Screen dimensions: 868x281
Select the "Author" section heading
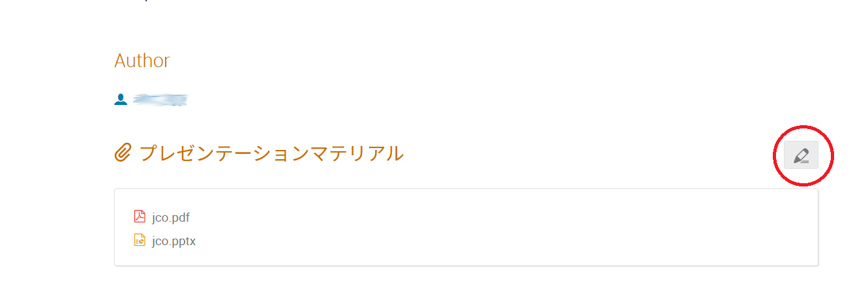[x=142, y=61]
